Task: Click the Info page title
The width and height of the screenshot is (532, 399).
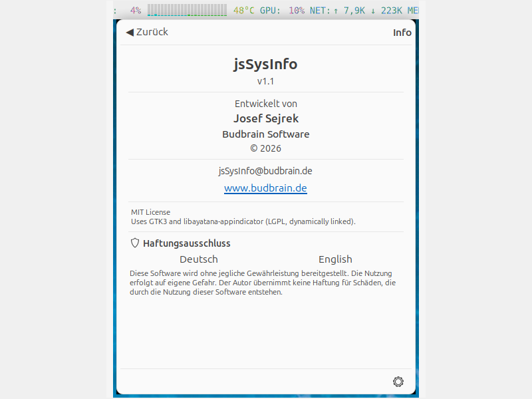Action: [402, 33]
